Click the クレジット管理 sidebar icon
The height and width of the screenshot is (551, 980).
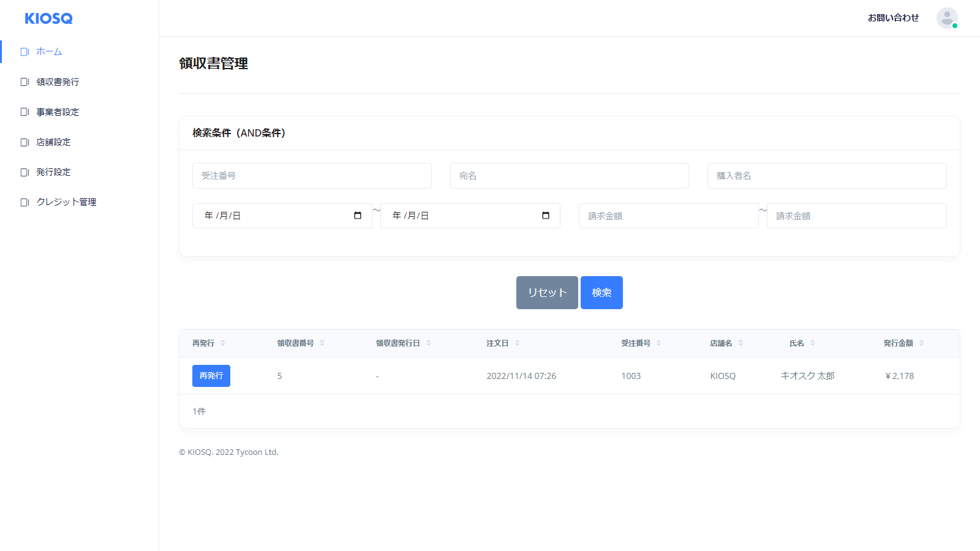tap(24, 202)
